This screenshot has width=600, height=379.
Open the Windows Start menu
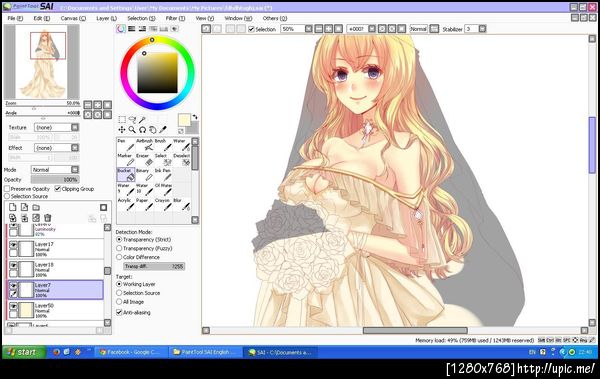(24, 352)
